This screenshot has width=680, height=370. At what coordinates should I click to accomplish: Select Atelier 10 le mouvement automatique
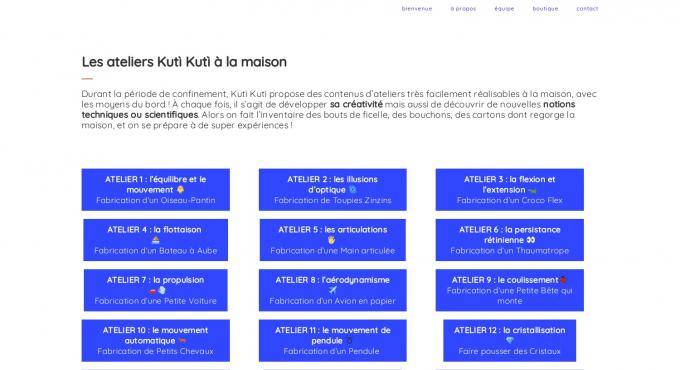[x=156, y=341]
